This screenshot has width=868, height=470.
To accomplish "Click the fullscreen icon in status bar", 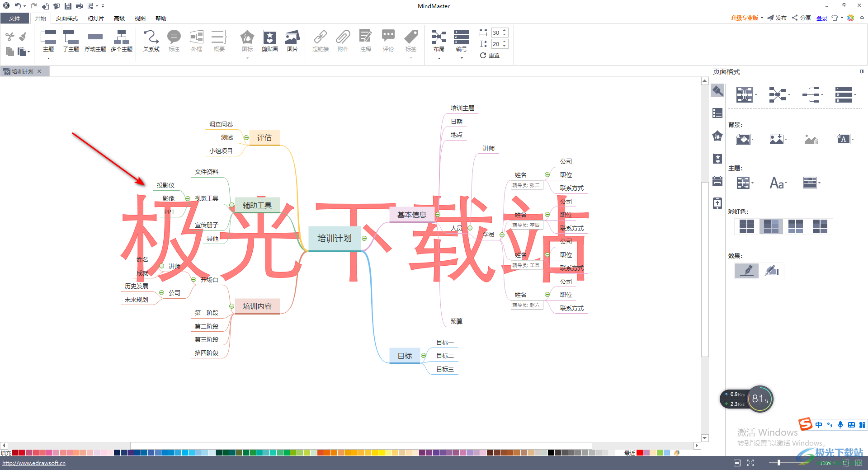I will click(x=750, y=463).
